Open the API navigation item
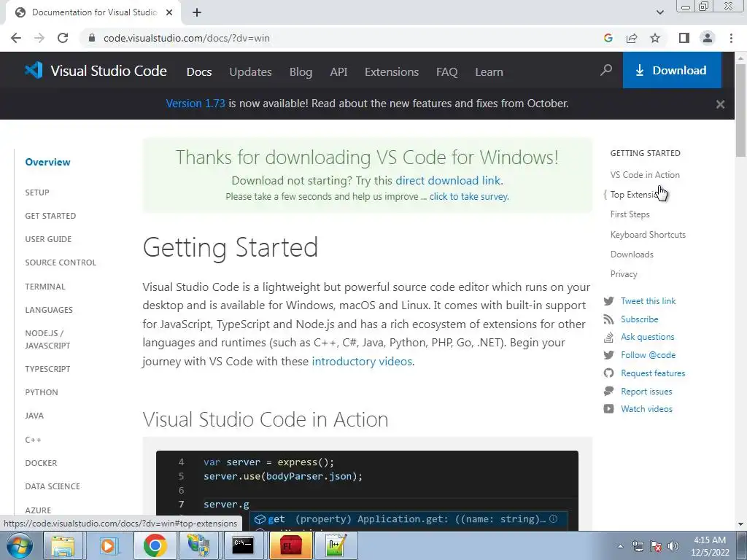This screenshot has width=747, height=560. 338,72
